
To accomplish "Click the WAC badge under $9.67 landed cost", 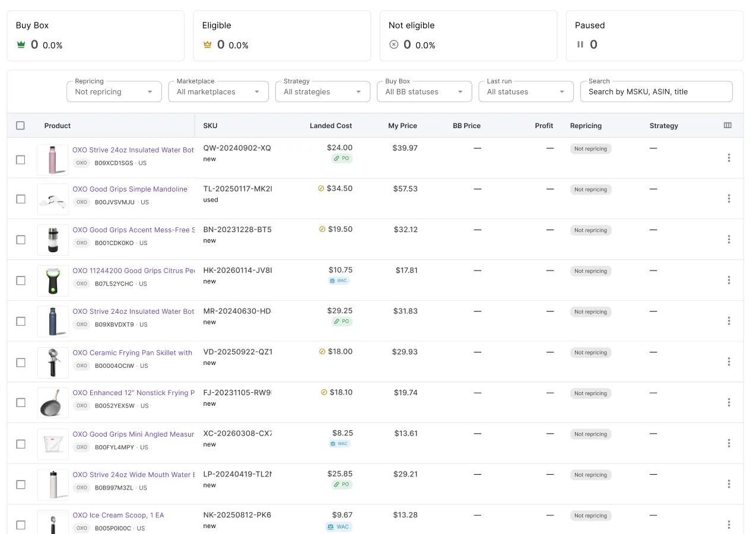I will point(339,526).
